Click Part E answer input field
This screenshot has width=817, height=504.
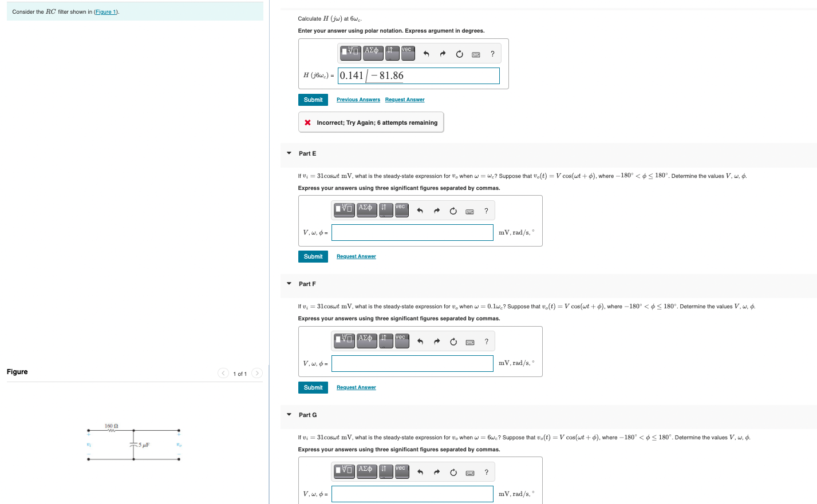[x=412, y=232]
